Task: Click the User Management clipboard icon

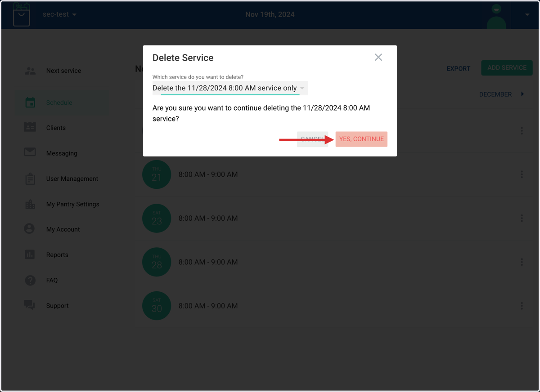Action: [x=30, y=178]
